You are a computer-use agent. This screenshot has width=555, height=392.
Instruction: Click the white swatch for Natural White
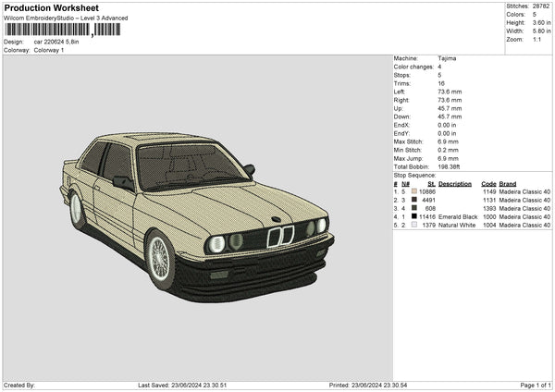click(414, 225)
